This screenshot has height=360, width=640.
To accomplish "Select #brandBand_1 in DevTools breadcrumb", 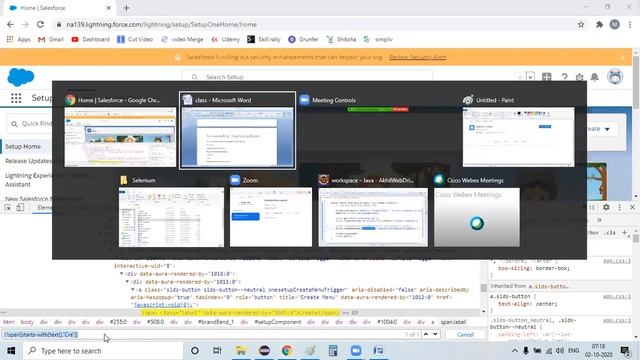I will pyautogui.click(x=216, y=322).
